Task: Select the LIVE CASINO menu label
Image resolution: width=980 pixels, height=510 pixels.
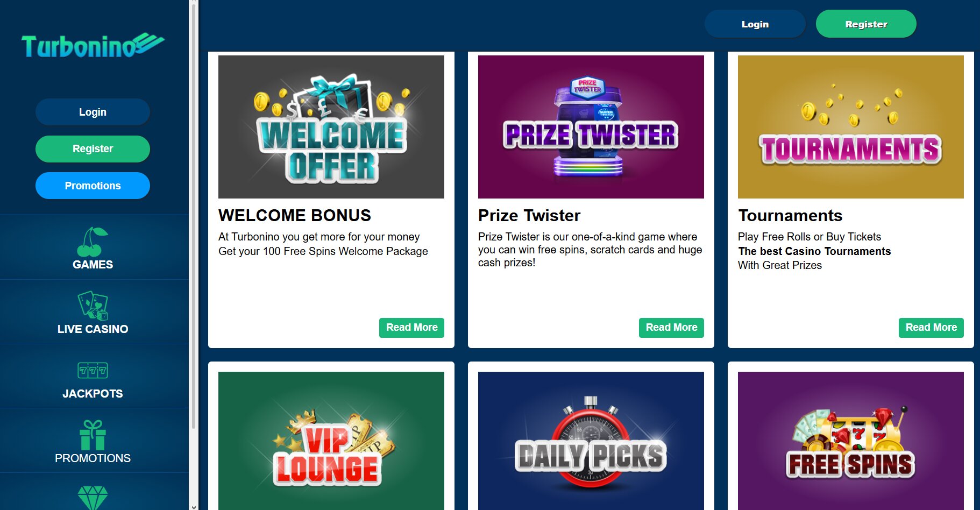Action: pos(93,329)
